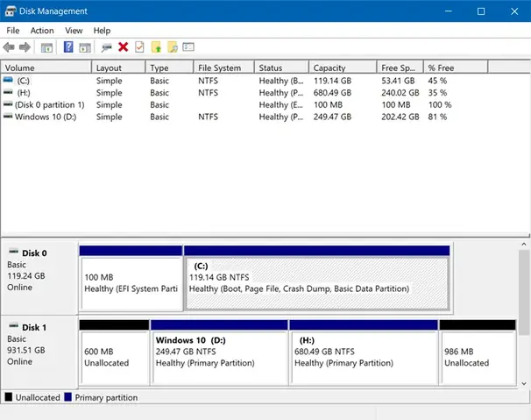Screen dimensions: 531x420
Task: Click the '249.47 GB' capacity cell
Action: pyautogui.click(x=332, y=117)
